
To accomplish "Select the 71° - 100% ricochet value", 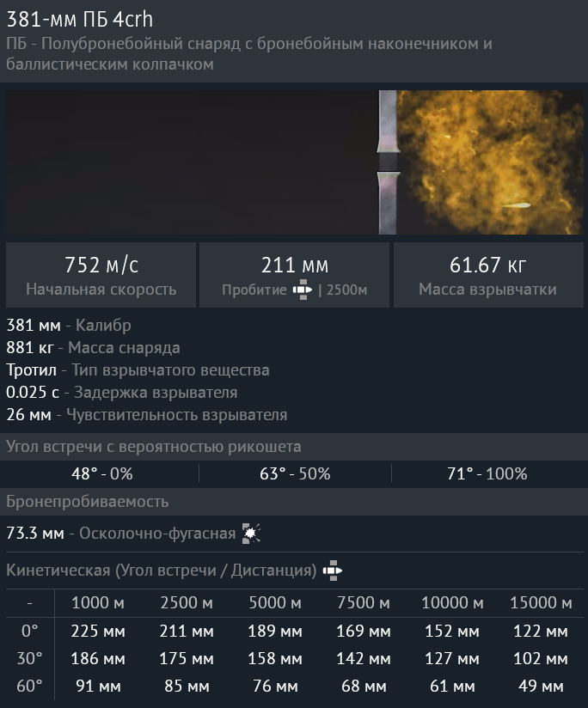I will click(489, 473).
